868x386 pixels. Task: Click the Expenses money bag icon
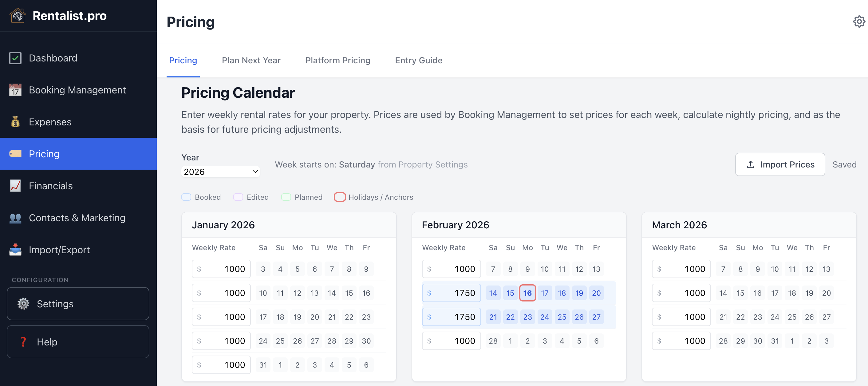click(x=15, y=122)
